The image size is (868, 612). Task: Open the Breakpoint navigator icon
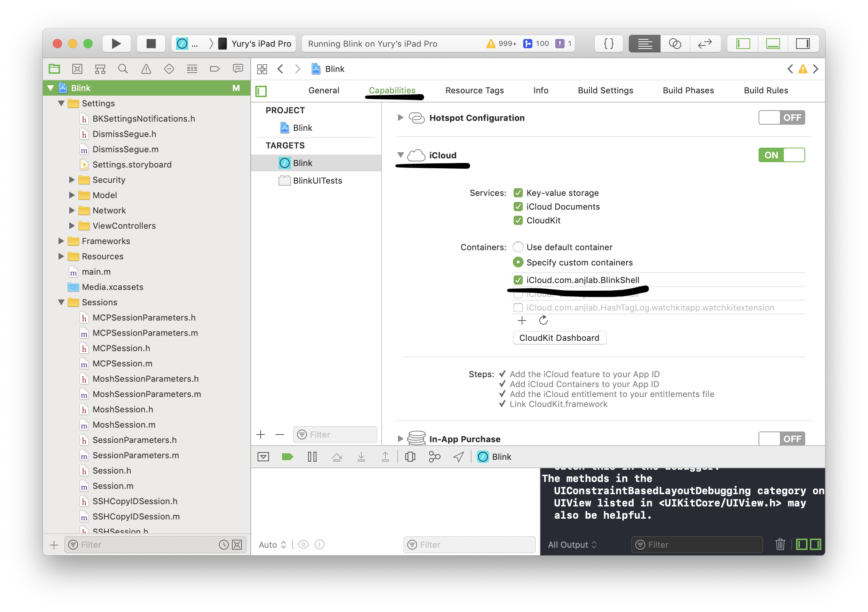(215, 69)
